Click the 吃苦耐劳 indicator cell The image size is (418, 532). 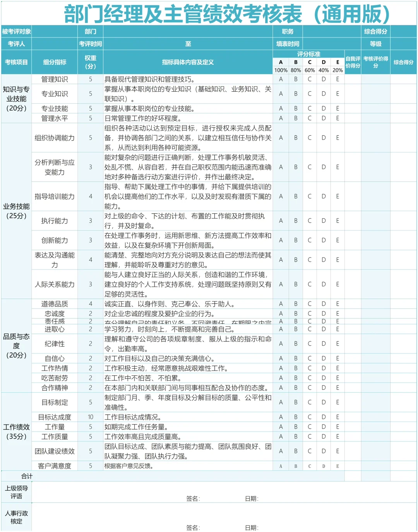(55, 378)
